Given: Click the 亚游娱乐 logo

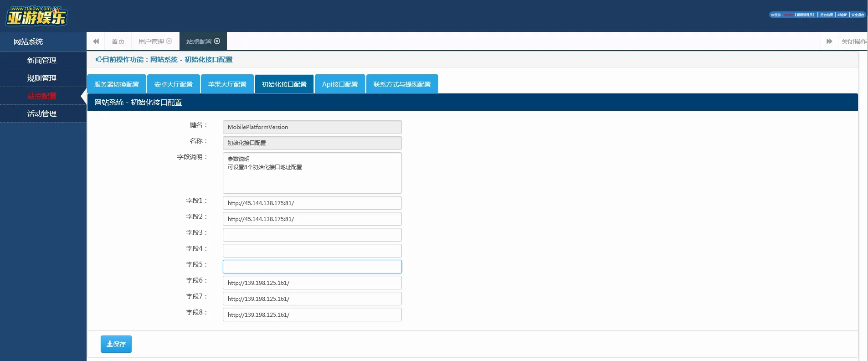Looking at the screenshot, I should 36,16.
